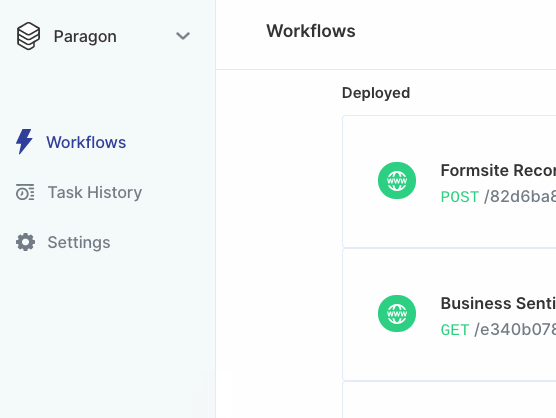556x418 pixels.
Task: Click the GET method label
Action: pyautogui.click(x=455, y=330)
